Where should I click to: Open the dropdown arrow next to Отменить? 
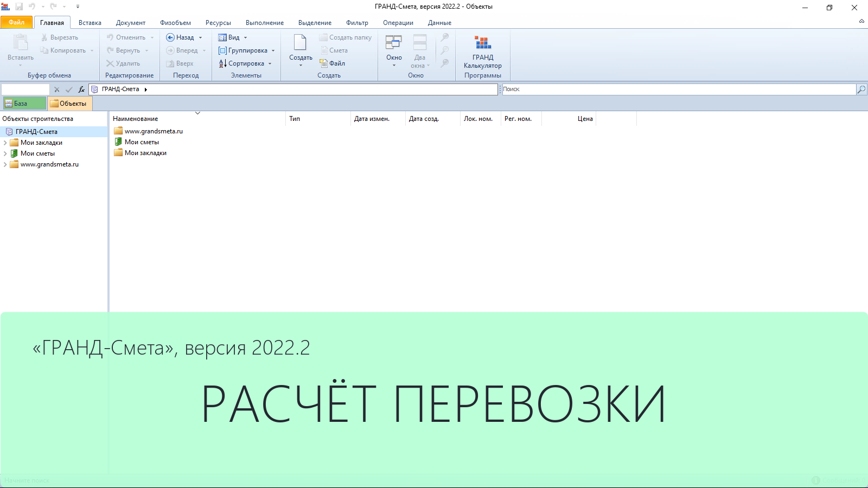(152, 37)
